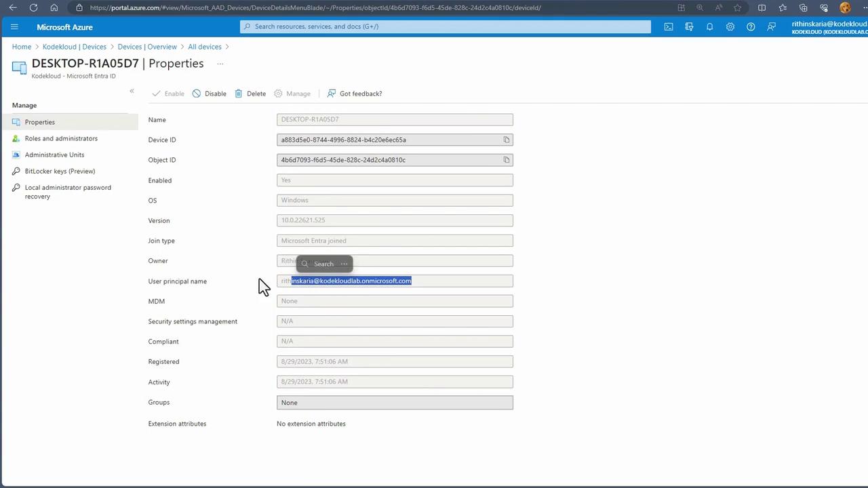Screen dimensions: 868x488
Task: Click the Activity date field
Action: pyautogui.click(x=395, y=382)
